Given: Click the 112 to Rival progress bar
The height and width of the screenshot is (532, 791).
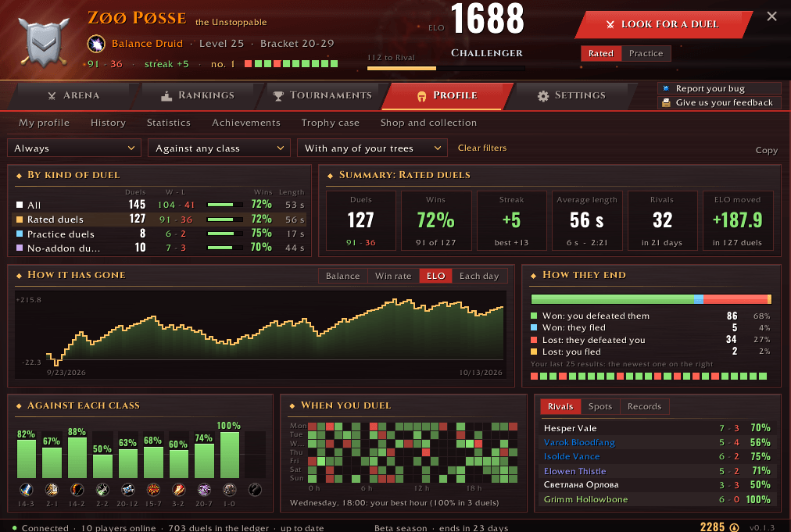Looking at the screenshot, I should click(x=446, y=68).
